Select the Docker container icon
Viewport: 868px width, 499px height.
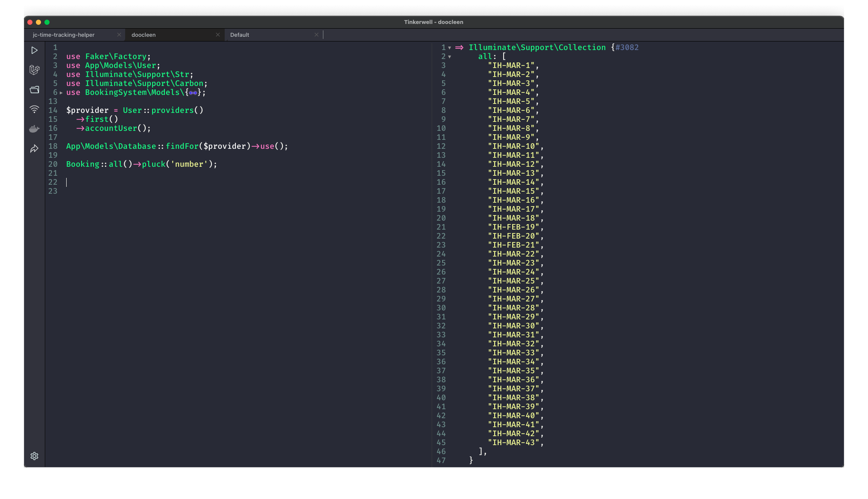[35, 129]
